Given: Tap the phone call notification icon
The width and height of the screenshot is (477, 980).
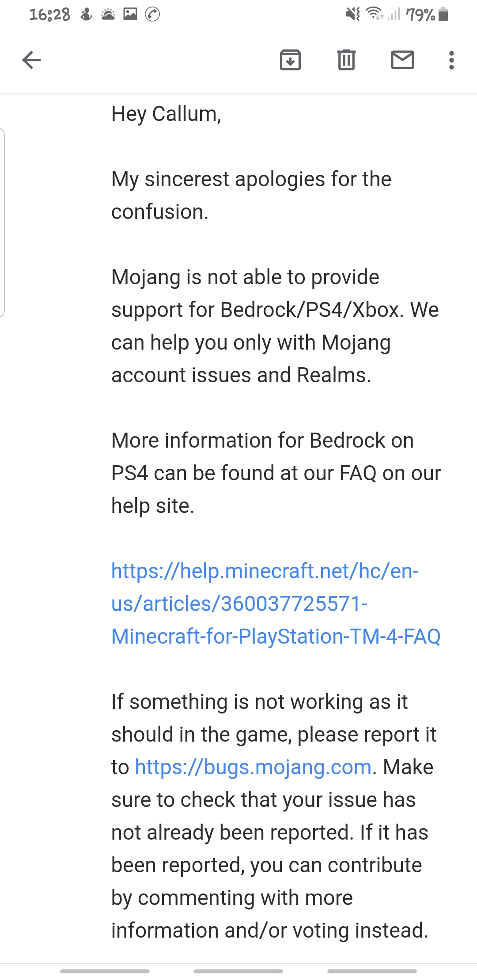Looking at the screenshot, I should pos(152,15).
